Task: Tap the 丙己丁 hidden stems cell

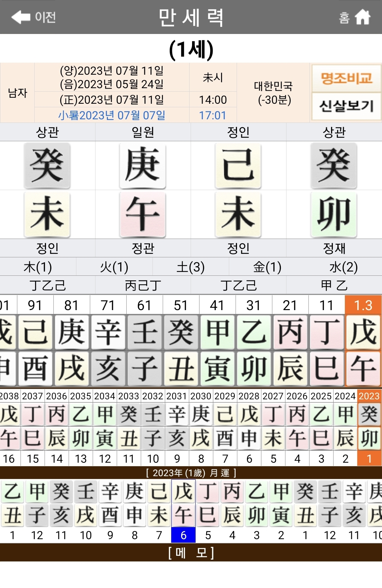Action: click(x=143, y=285)
